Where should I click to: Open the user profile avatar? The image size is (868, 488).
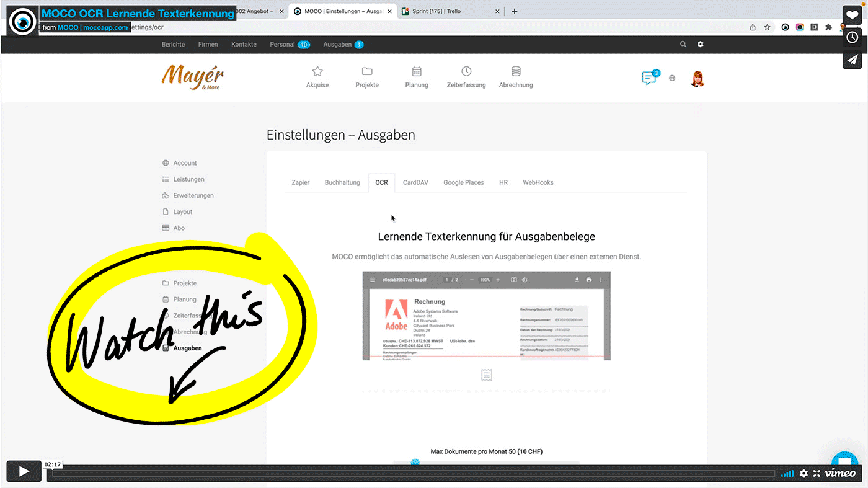click(x=697, y=79)
